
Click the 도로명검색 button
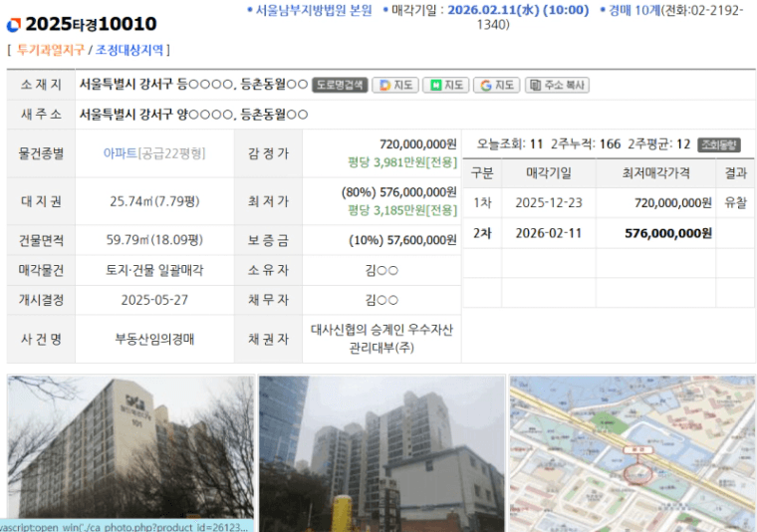pos(340,85)
